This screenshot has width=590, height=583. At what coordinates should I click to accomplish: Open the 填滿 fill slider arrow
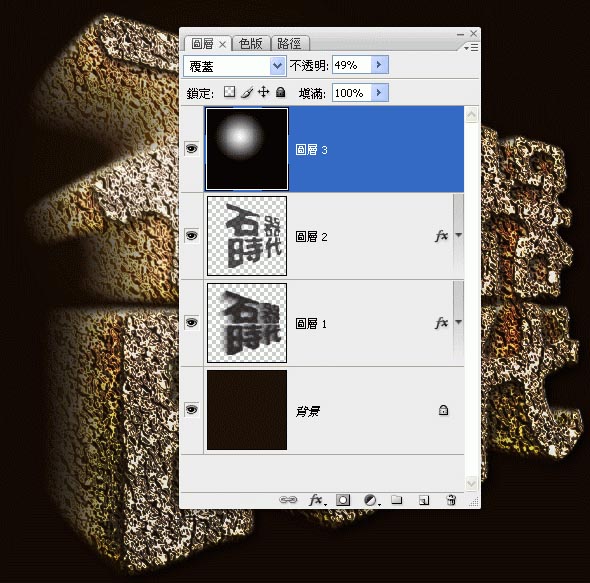coord(379,93)
